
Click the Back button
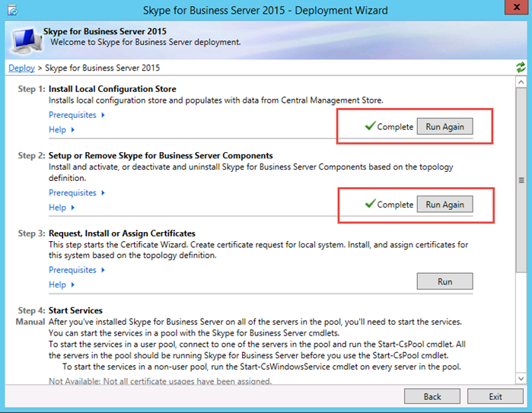pyautogui.click(x=432, y=396)
